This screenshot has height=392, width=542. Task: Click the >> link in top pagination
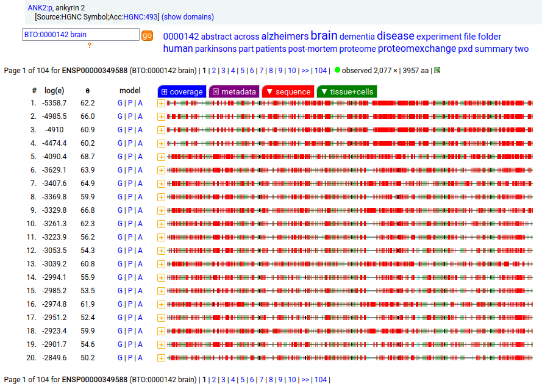(x=305, y=71)
